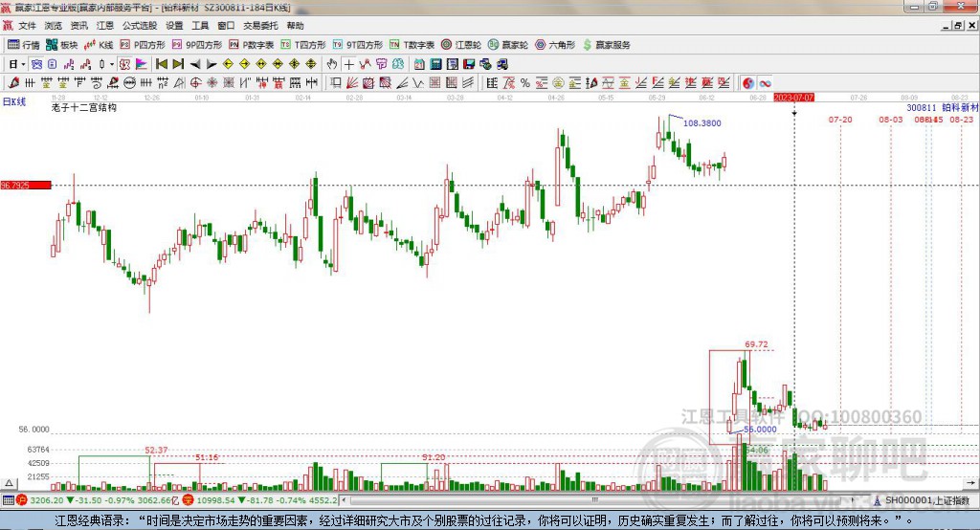
Task: Click the horizontal chart scrollbar thumb
Action: tap(594, 500)
